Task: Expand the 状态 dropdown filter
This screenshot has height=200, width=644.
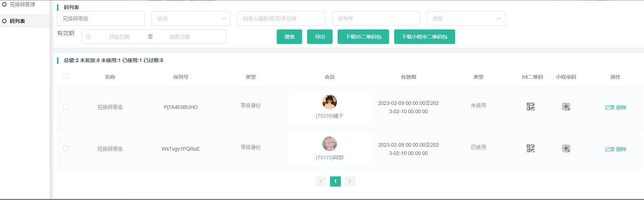Action: point(191,19)
